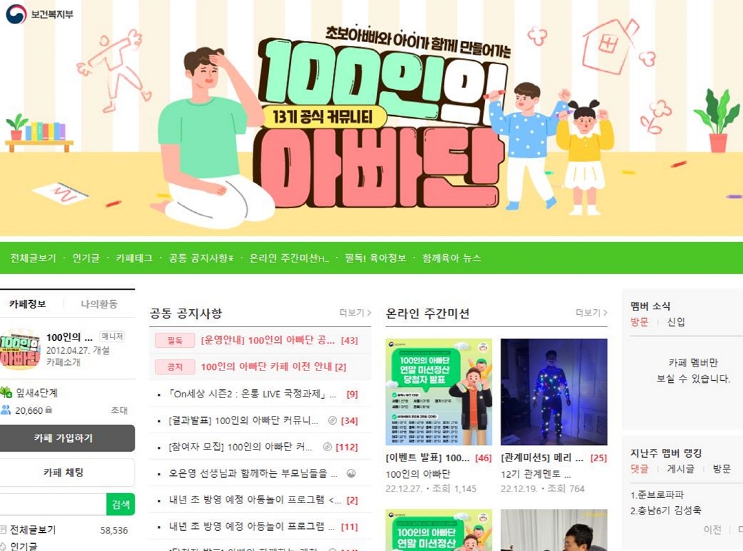The height and width of the screenshot is (551, 743).
Task: Expand 온라인 주간미션 with 더보기 chevron
Action: [x=591, y=313]
